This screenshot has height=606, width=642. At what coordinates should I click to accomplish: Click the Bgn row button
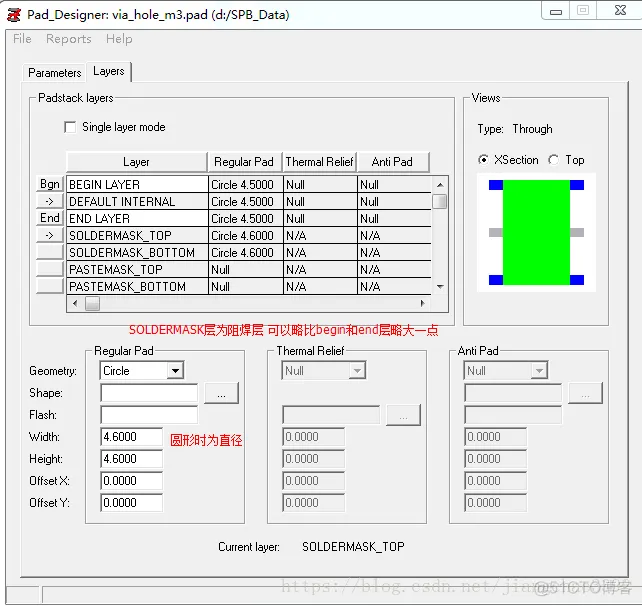click(50, 184)
